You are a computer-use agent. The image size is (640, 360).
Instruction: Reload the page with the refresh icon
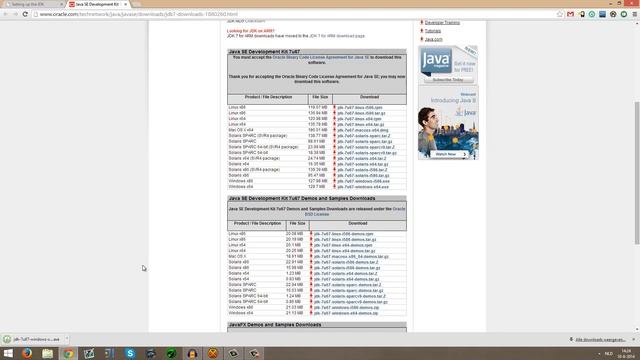point(25,14)
